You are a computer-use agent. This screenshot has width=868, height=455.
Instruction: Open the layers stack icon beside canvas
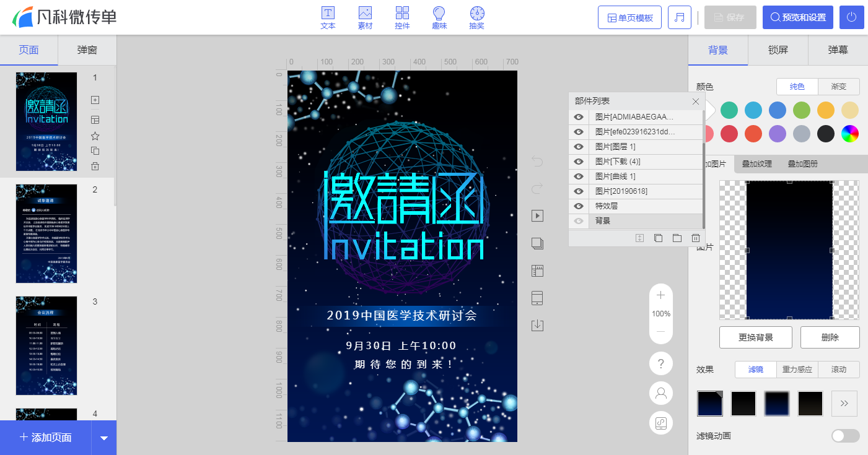coord(537,243)
